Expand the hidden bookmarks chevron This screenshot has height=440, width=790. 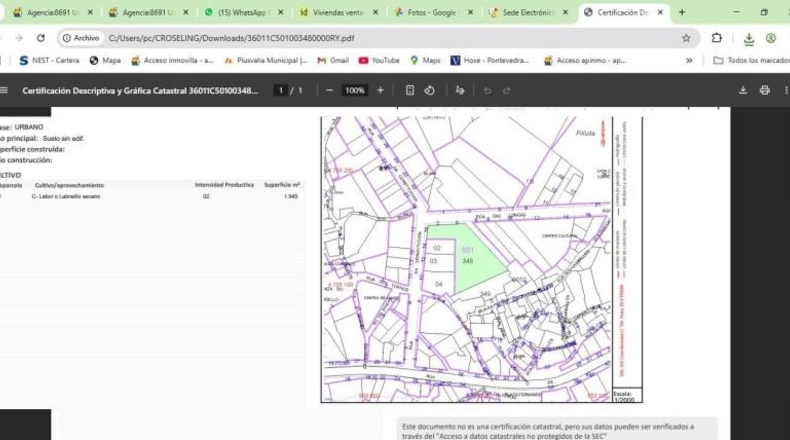click(x=689, y=60)
